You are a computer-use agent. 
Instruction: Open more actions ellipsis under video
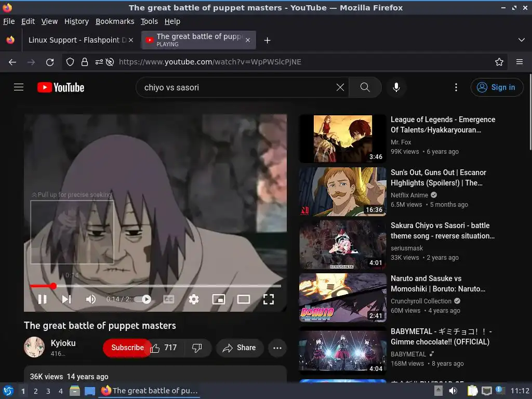277,348
